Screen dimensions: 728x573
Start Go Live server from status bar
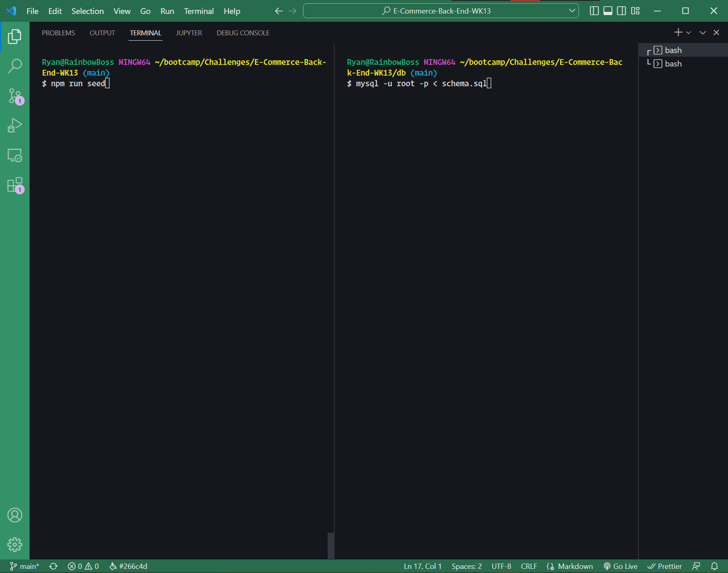(x=620, y=566)
